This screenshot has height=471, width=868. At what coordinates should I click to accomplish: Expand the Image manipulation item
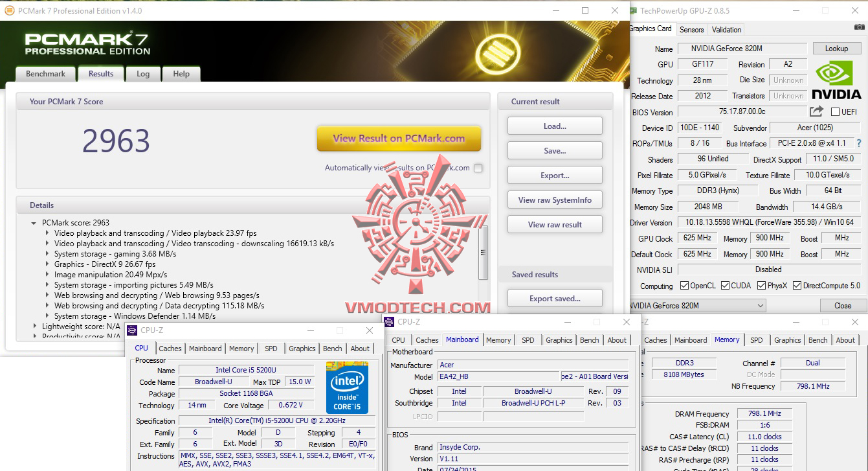coord(47,275)
